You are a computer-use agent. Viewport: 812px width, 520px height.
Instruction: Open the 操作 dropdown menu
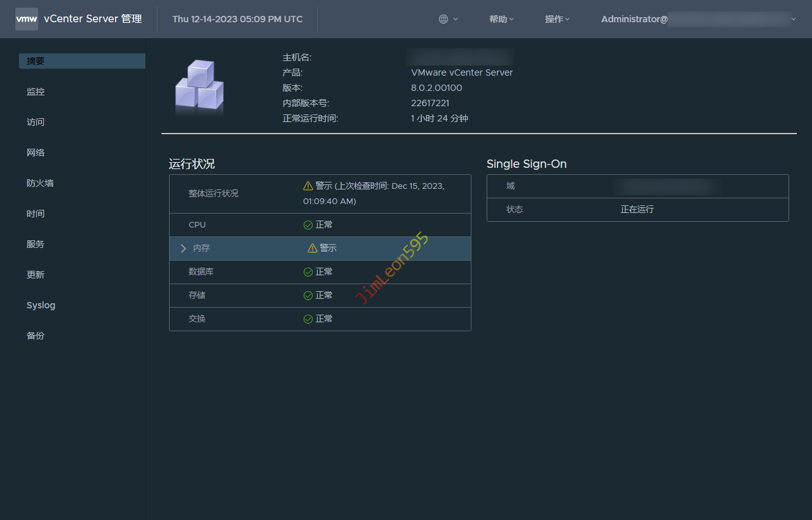pyautogui.click(x=557, y=19)
